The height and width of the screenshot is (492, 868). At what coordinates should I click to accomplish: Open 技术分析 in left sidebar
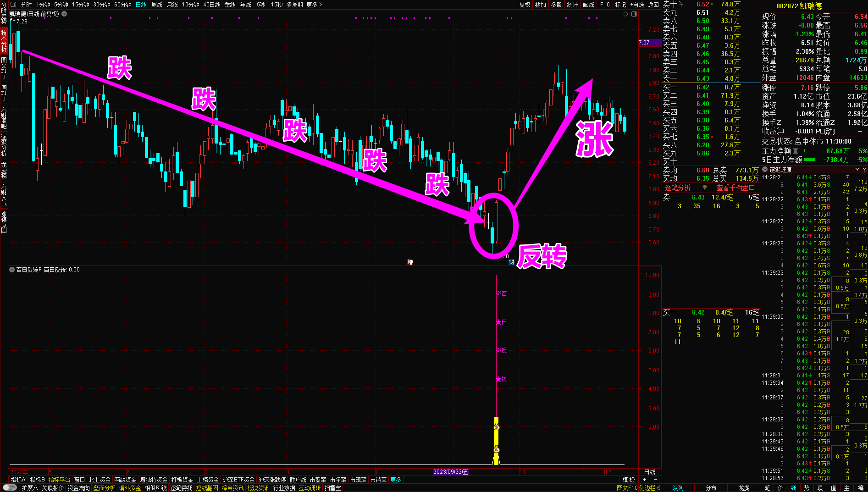(x=4, y=40)
